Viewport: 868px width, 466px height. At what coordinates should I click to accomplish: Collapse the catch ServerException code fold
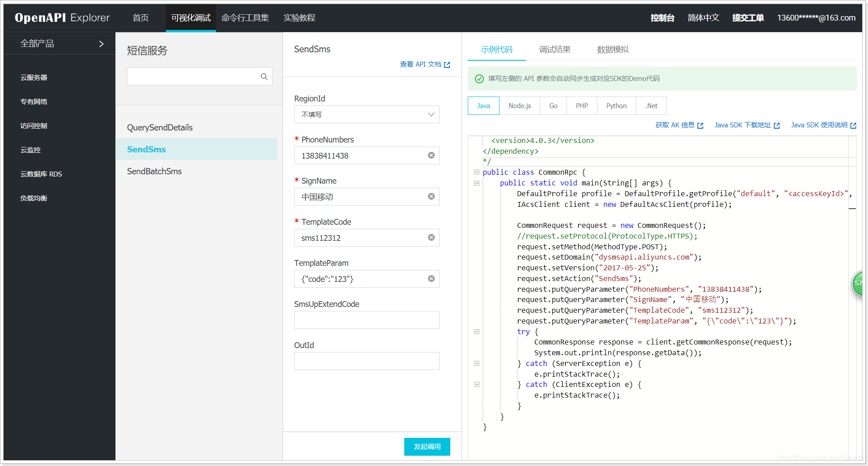(477, 363)
